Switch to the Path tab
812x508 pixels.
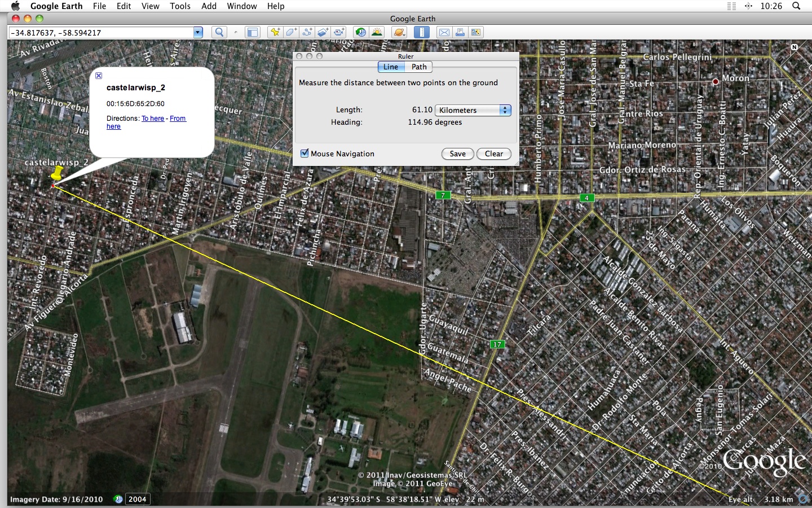click(419, 67)
